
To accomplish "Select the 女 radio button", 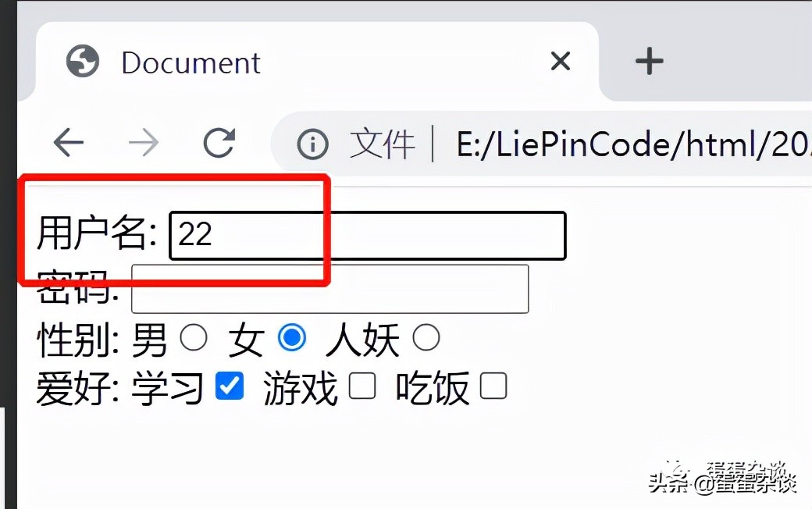I will [292, 337].
